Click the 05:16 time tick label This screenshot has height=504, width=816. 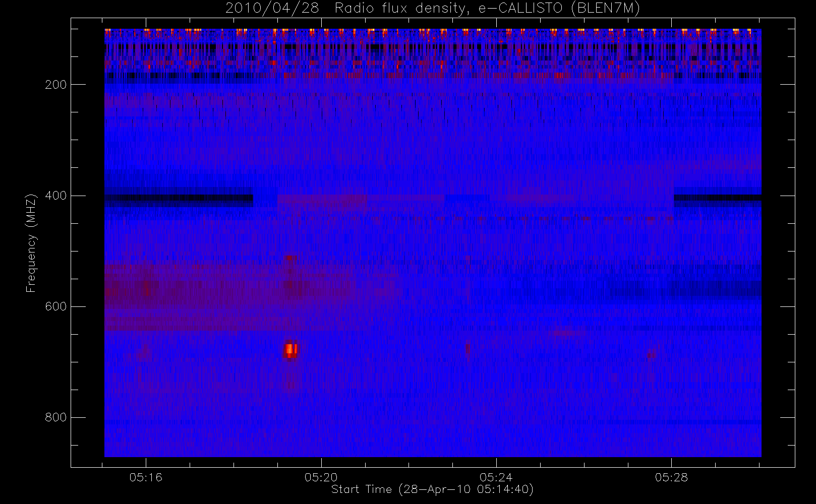pos(146,477)
